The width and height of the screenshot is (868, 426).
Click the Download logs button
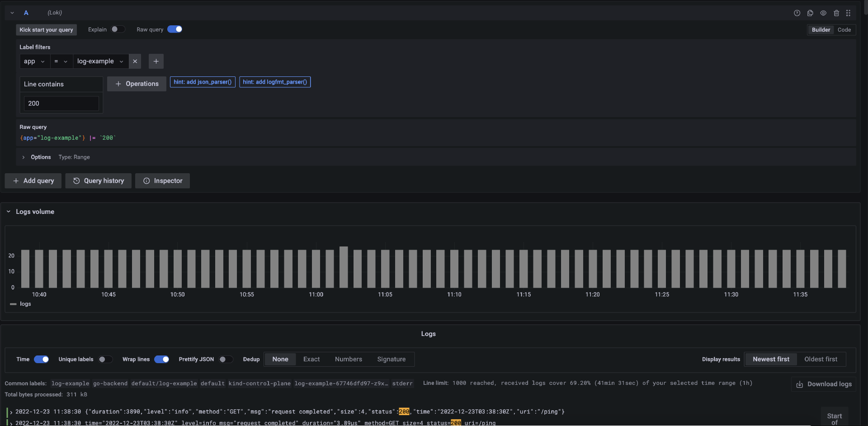point(824,384)
